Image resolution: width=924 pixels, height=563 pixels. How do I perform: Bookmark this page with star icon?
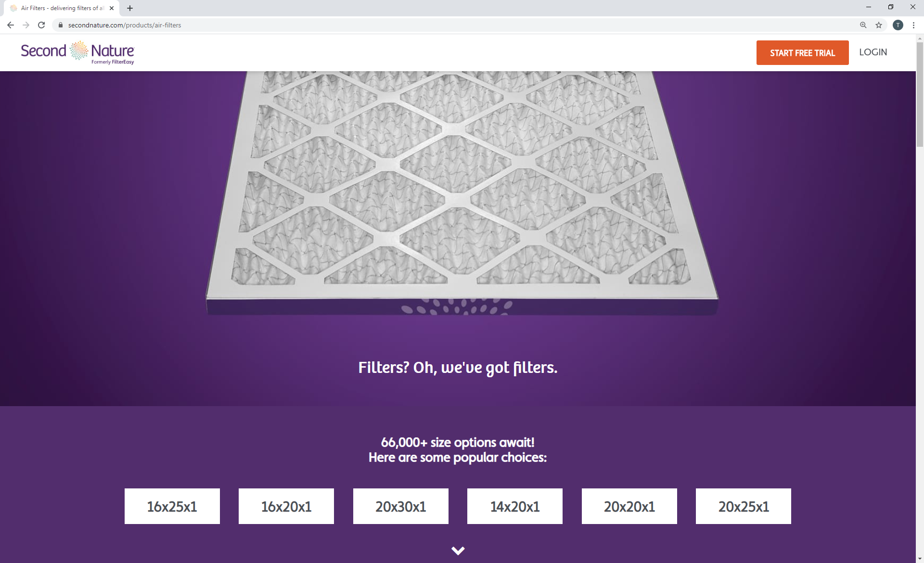879,25
